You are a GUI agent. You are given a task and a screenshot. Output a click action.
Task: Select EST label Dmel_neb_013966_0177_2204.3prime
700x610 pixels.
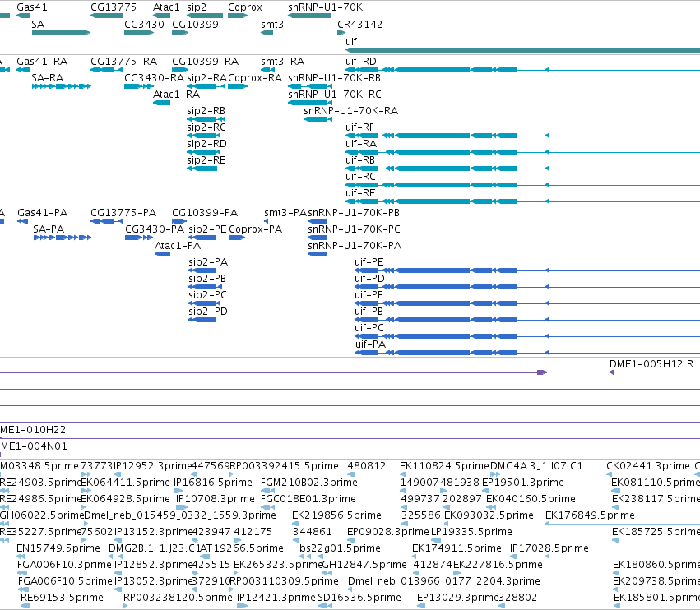[x=443, y=581]
